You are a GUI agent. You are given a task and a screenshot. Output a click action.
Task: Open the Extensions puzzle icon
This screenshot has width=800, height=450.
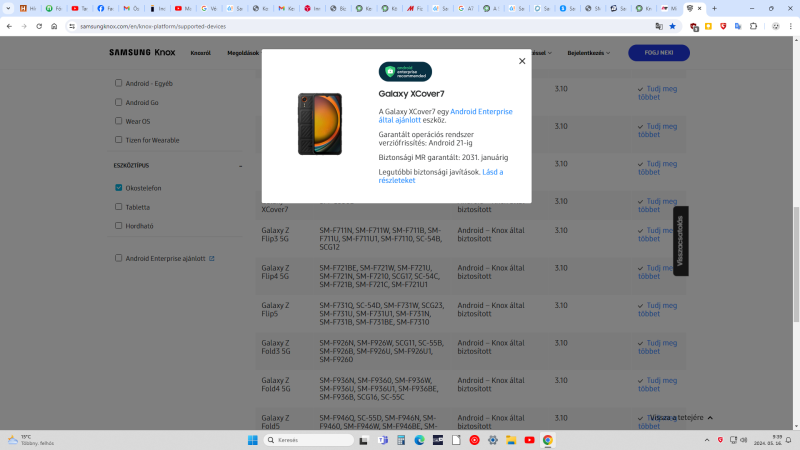753,26
